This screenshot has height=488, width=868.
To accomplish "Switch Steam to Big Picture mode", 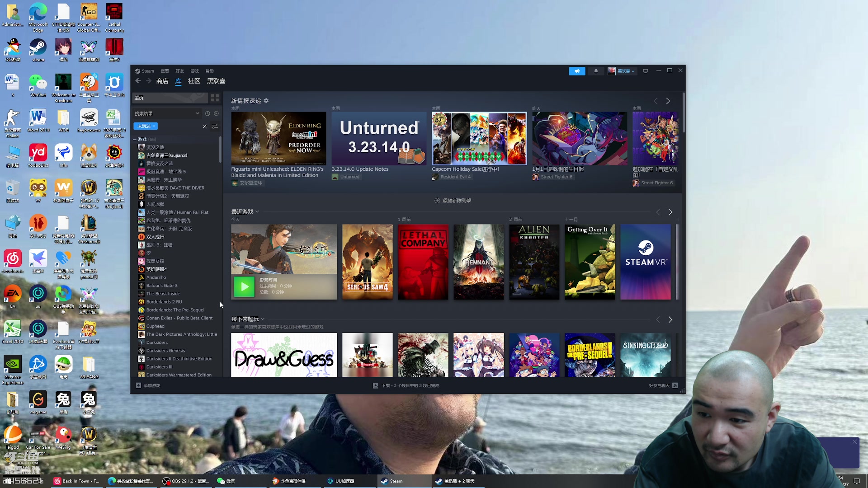I will (x=646, y=71).
